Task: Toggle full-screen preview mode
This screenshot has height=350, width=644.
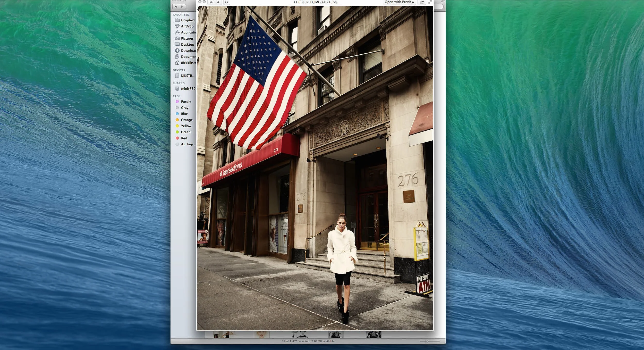Action: pyautogui.click(x=430, y=2)
